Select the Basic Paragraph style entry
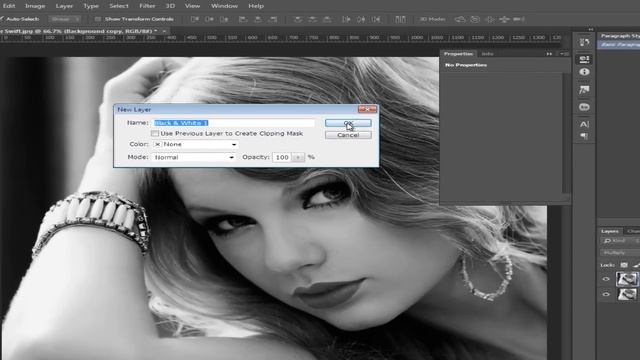The height and width of the screenshot is (360, 640). click(x=619, y=44)
